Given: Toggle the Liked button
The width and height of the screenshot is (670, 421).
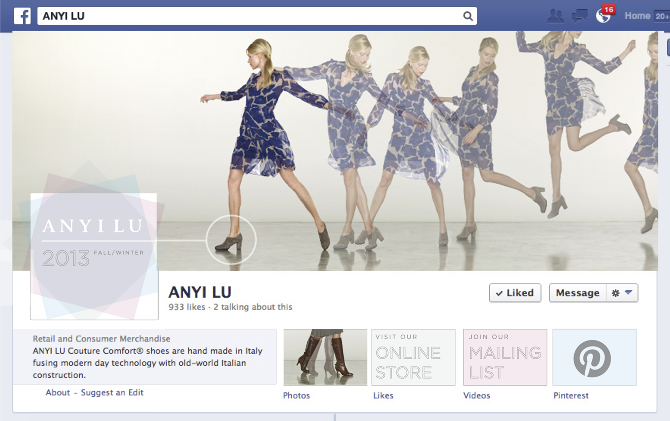Looking at the screenshot, I should point(515,293).
